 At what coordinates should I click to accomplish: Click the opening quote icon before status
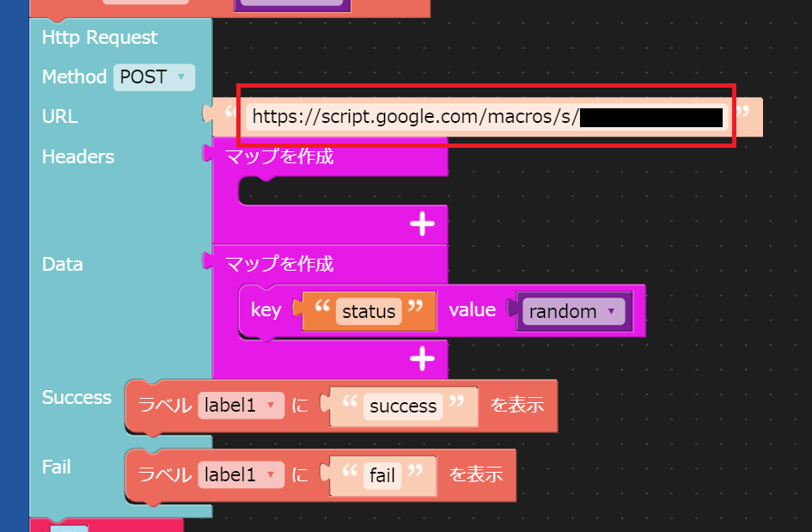[x=321, y=308]
